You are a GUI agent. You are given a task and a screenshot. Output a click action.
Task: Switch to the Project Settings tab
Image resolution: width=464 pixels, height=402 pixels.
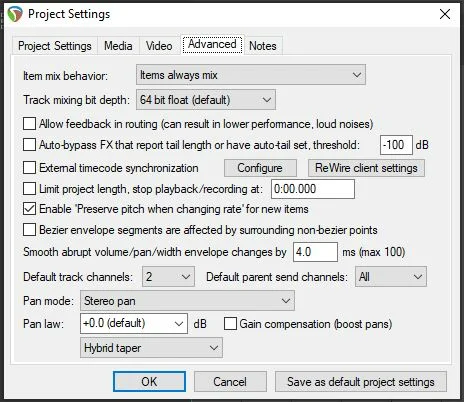pos(55,46)
